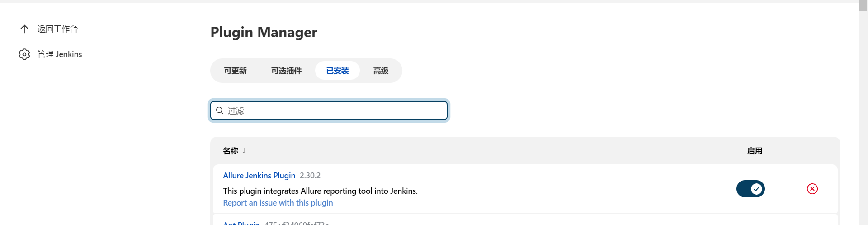868x225 pixels.
Task: Open the 可选插件 tab
Action: 286,71
